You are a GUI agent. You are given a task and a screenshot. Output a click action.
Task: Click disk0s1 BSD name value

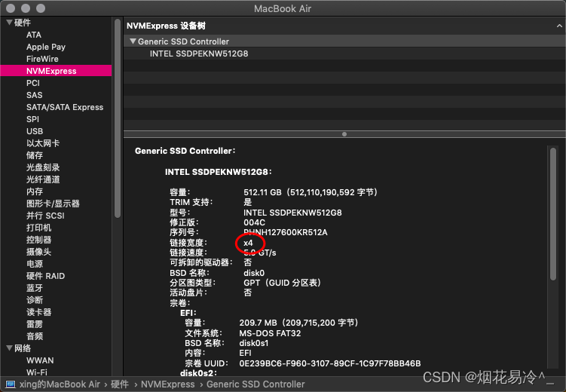tap(253, 343)
